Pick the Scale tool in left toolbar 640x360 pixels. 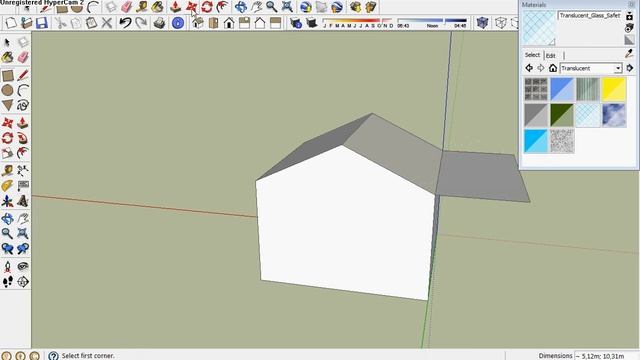(7, 153)
